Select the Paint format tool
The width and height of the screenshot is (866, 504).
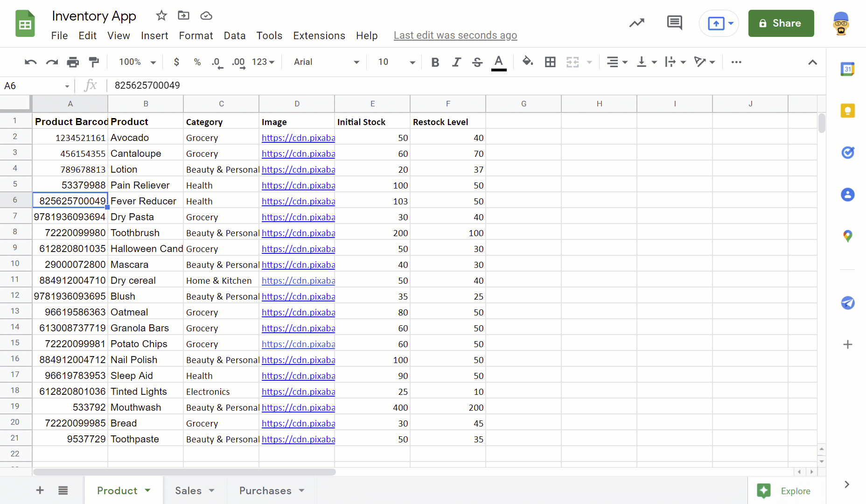click(94, 62)
